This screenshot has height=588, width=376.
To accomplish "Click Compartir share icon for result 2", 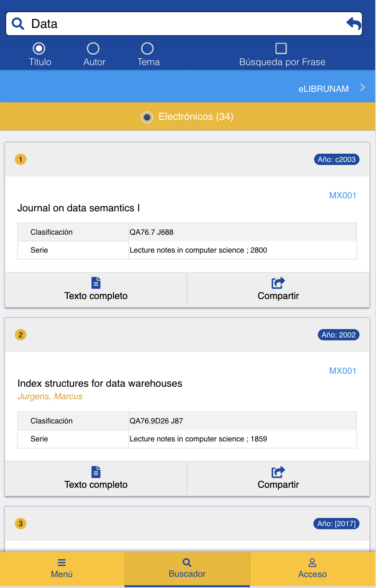I will (278, 471).
